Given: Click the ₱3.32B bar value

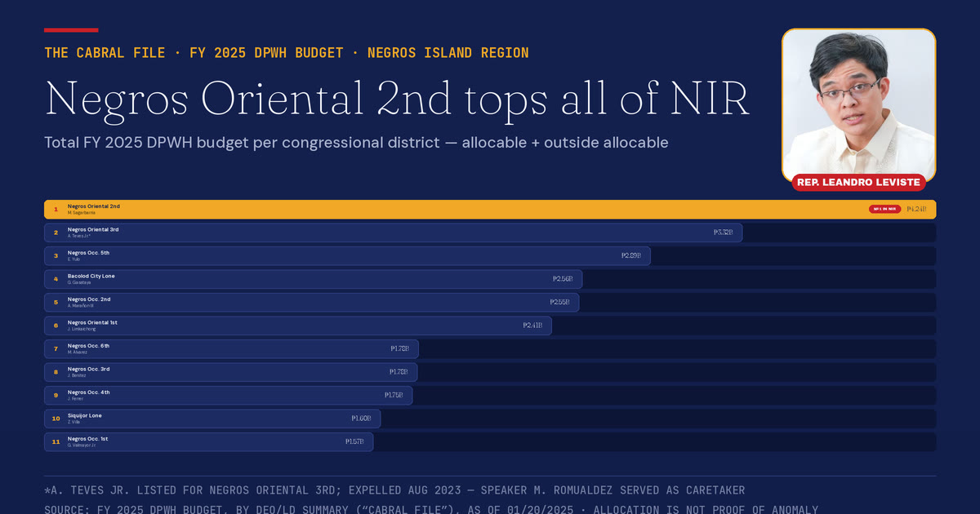Looking at the screenshot, I should (x=723, y=233).
